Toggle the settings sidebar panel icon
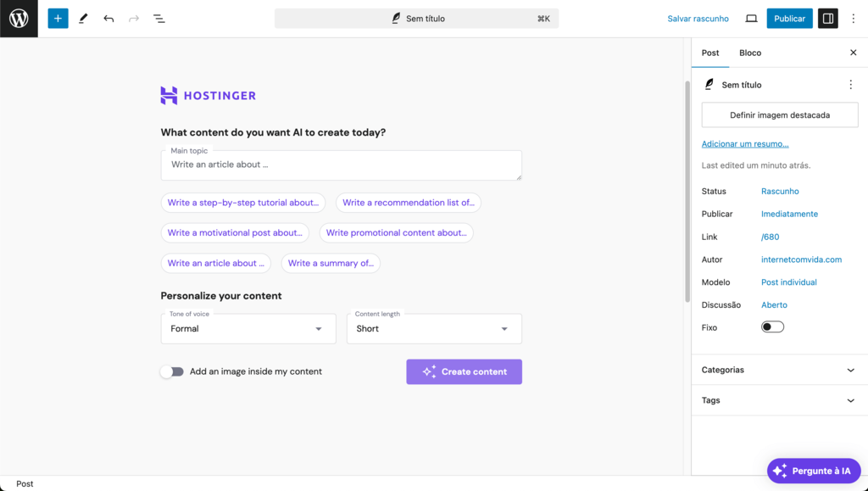The width and height of the screenshot is (868, 491). click(x=827, y=18)
